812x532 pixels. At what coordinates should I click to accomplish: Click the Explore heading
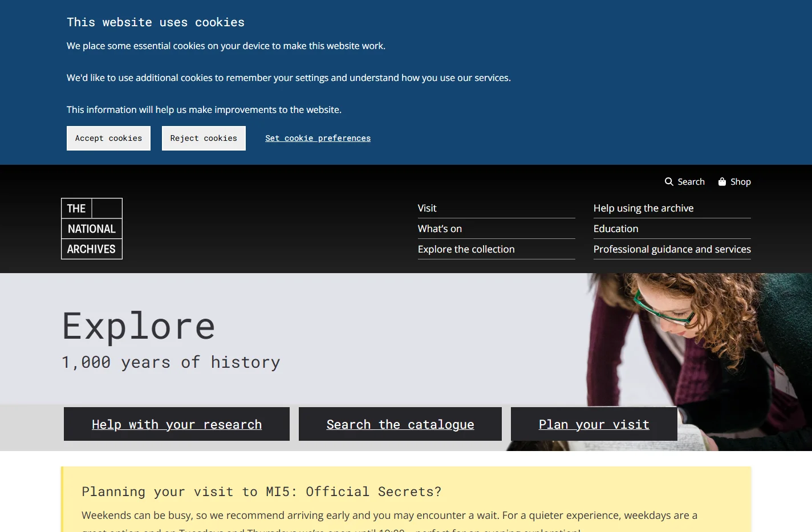pyautogui.click(x=139, y=326)
